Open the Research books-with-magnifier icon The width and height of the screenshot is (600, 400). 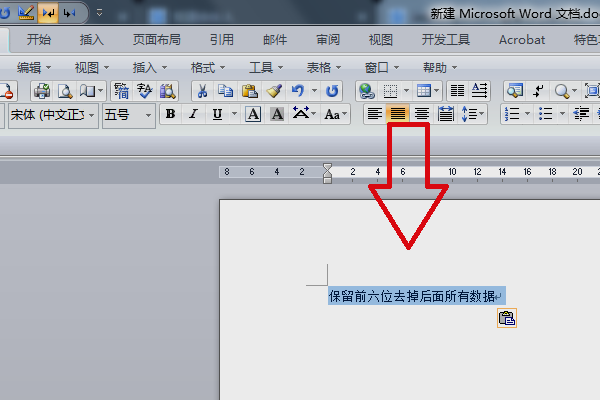point(168,91)
